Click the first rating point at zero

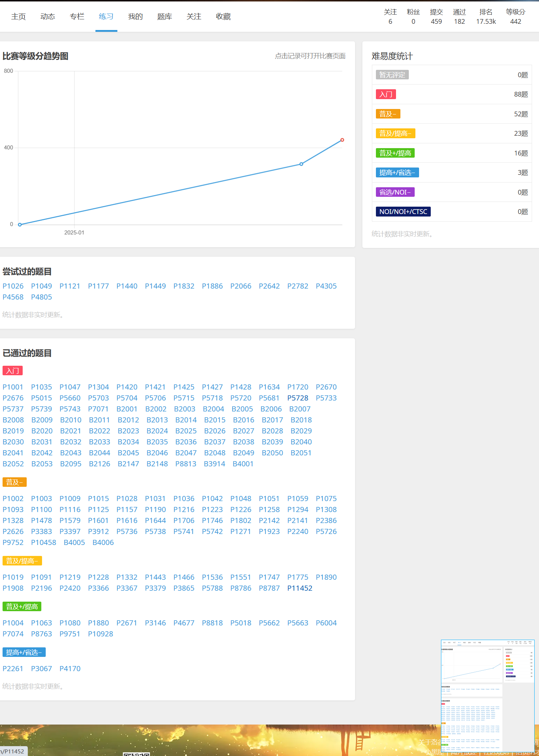pyautogui.click(x=20, y=225)
